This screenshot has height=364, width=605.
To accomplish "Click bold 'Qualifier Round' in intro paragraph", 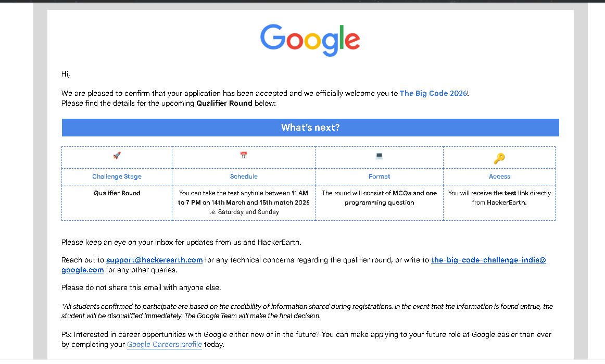I will [x=224, y=103].
